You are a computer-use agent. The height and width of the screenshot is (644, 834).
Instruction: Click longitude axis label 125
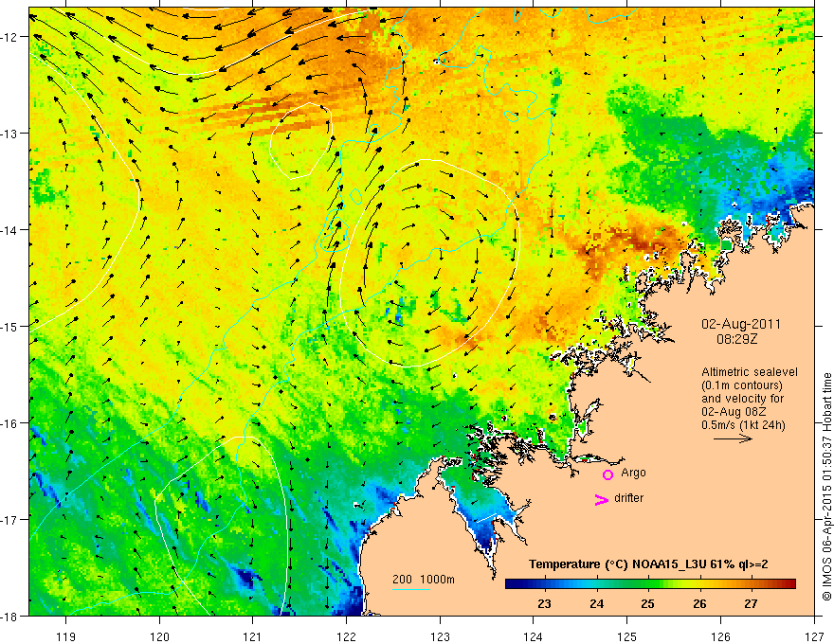[x=627, y=636]
